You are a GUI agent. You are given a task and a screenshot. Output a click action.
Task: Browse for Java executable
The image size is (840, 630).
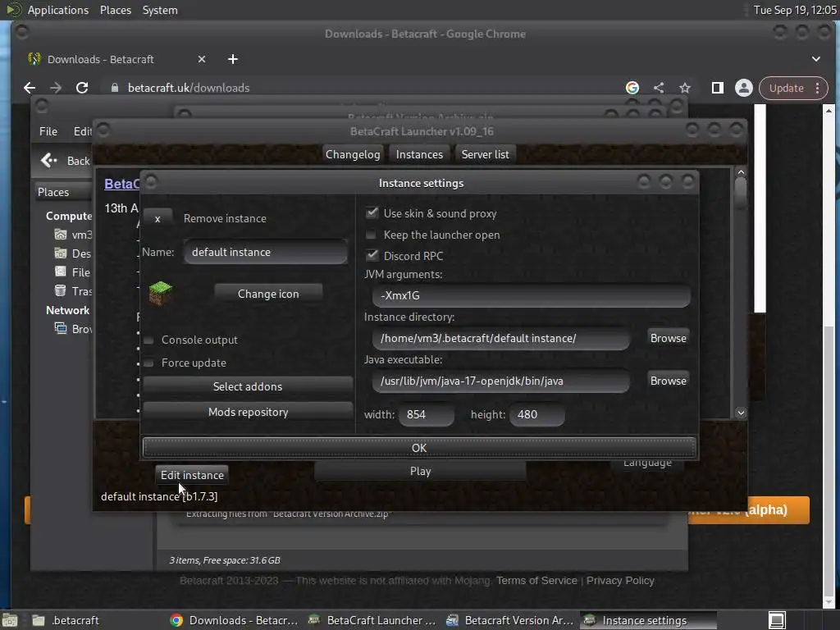[x=668, y=381]
